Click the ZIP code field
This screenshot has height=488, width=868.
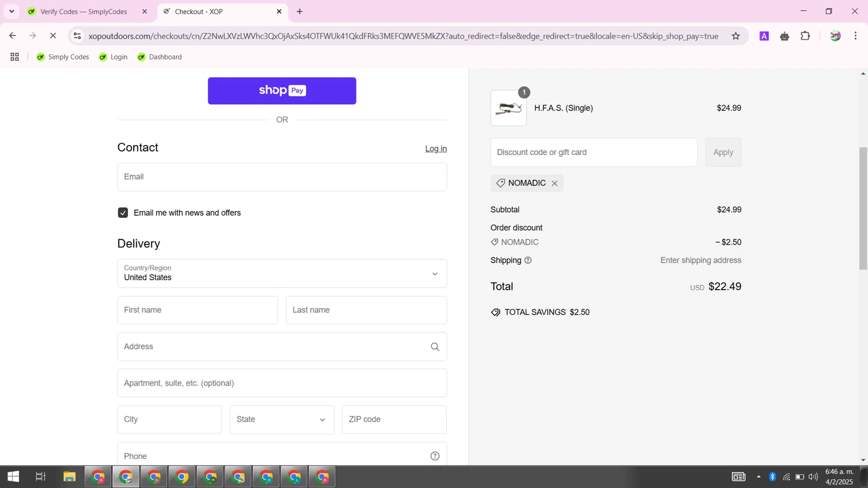394,420
